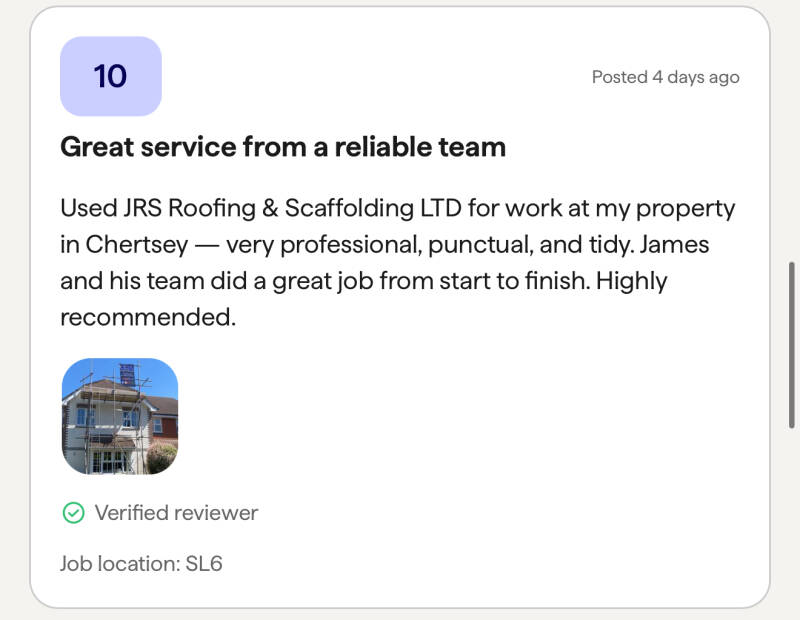Click the purple score badge showing 10

click(111, 76)
